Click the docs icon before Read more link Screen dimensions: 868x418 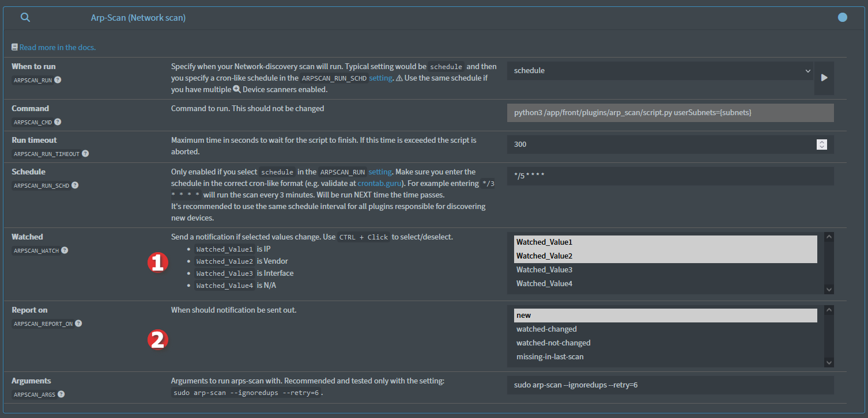[x=14, y=47]
